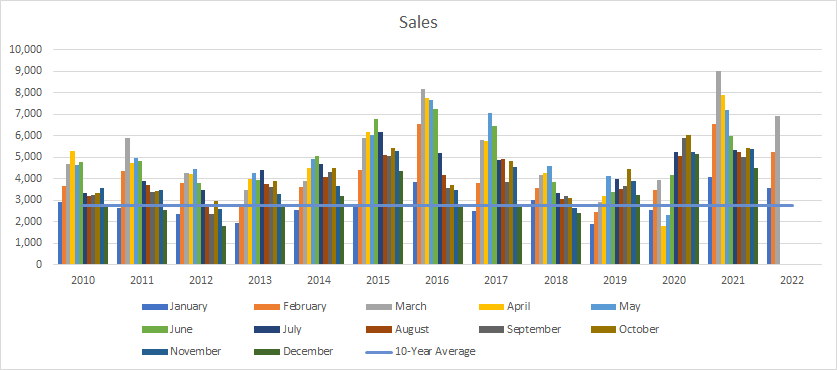Click the 2022 axis label
The height and width of the screenshot is (370, 837).
pyautogui.click(x=791, y=280)
